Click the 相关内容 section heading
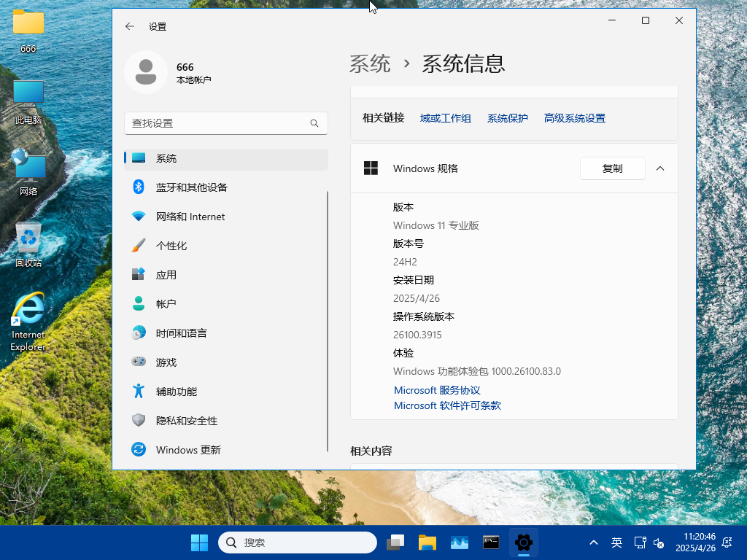The height and width of the screenshot is (560, 747). pos(371,451)
